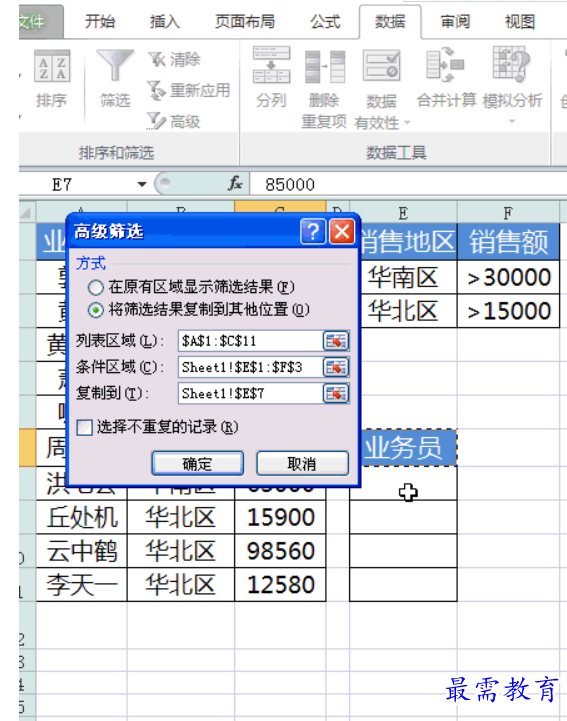
Task: Click the 复制到 input field
Action: [x=250, y=394]
